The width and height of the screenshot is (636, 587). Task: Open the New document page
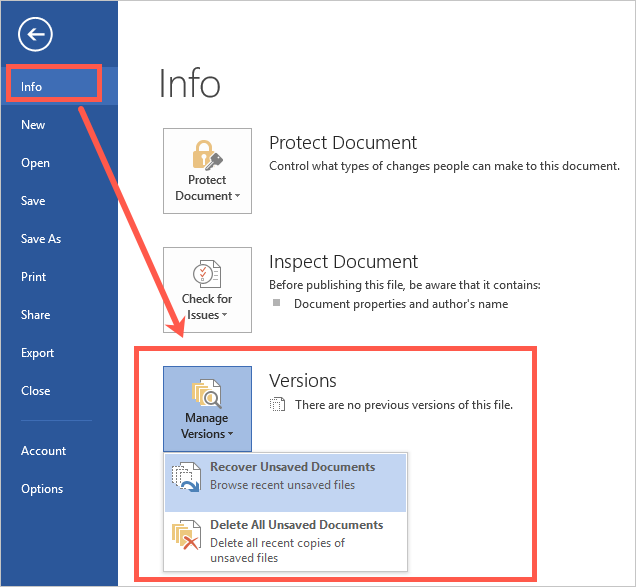tap(33, 125)
